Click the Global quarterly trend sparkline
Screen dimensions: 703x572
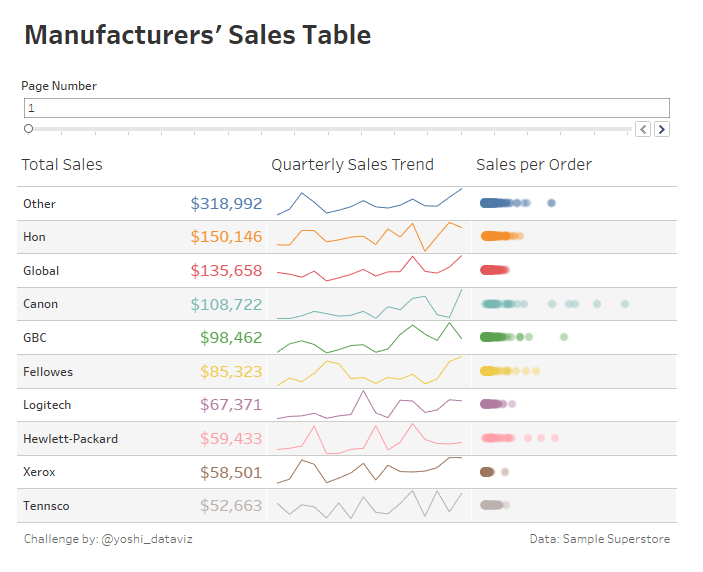370,270
